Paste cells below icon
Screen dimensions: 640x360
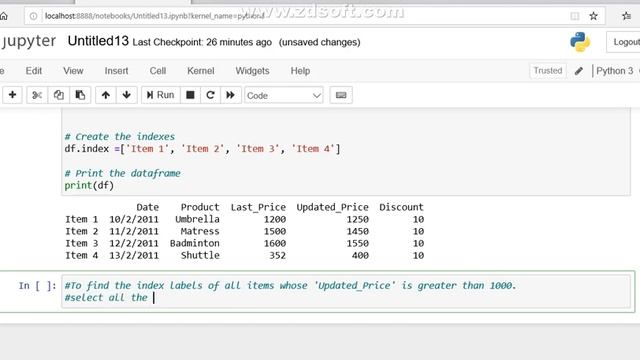(80, 95)
